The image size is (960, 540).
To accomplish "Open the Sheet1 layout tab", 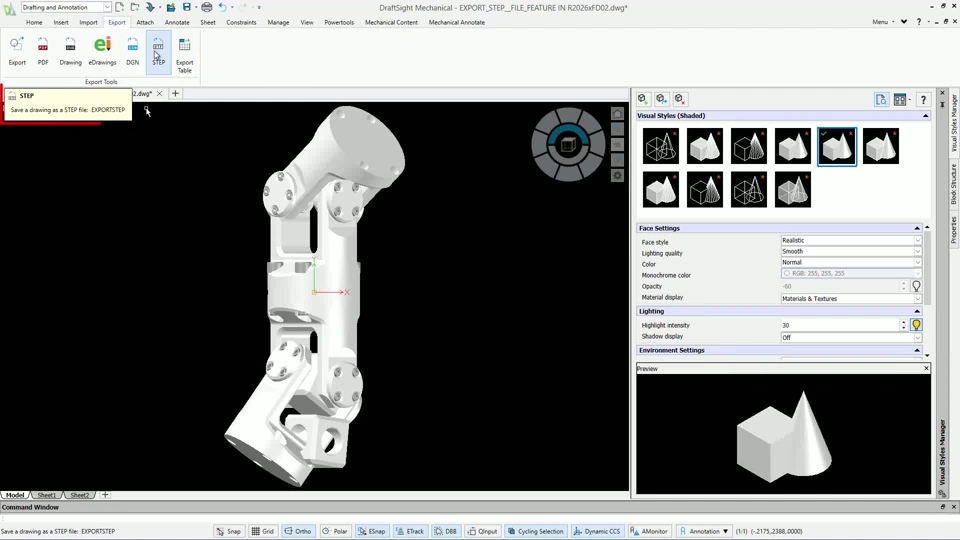I will coord(47,495).
